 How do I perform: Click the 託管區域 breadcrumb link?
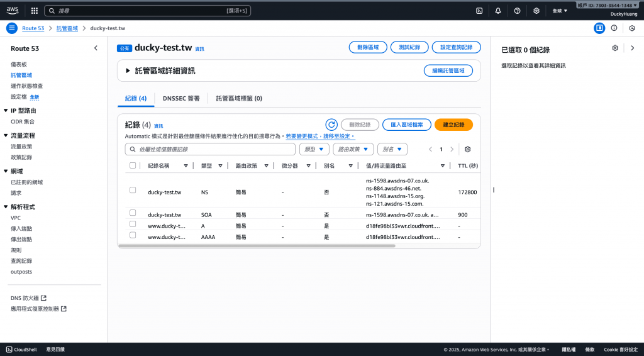(x=67, y=28)
